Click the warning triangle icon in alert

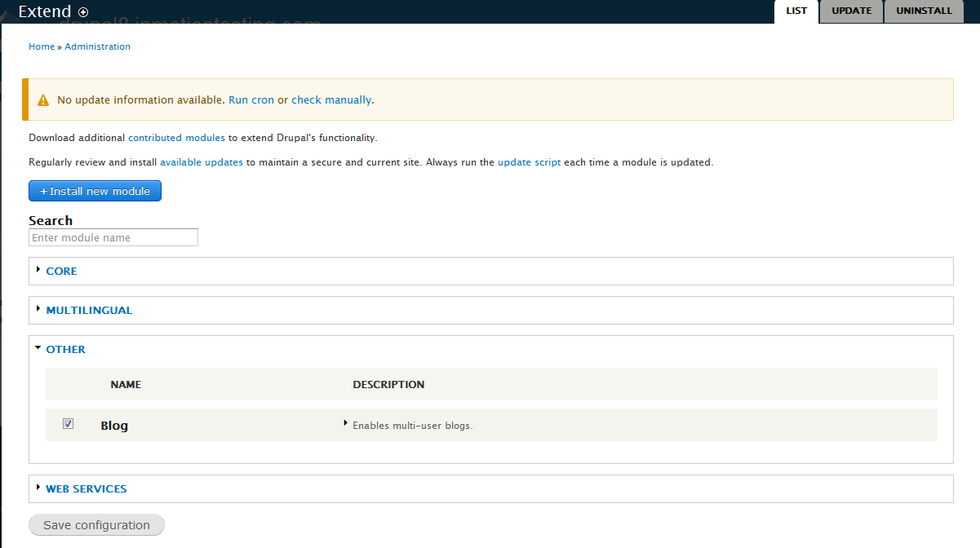43,100
